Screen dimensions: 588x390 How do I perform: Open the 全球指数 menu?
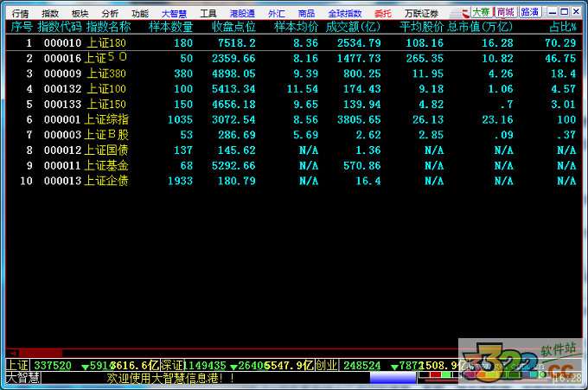[345, 14]
